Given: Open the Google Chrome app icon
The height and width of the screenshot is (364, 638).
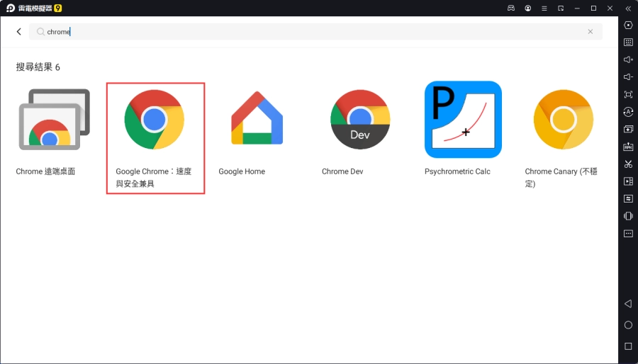Looking at the screenshot, I should [x=155, y=120].
